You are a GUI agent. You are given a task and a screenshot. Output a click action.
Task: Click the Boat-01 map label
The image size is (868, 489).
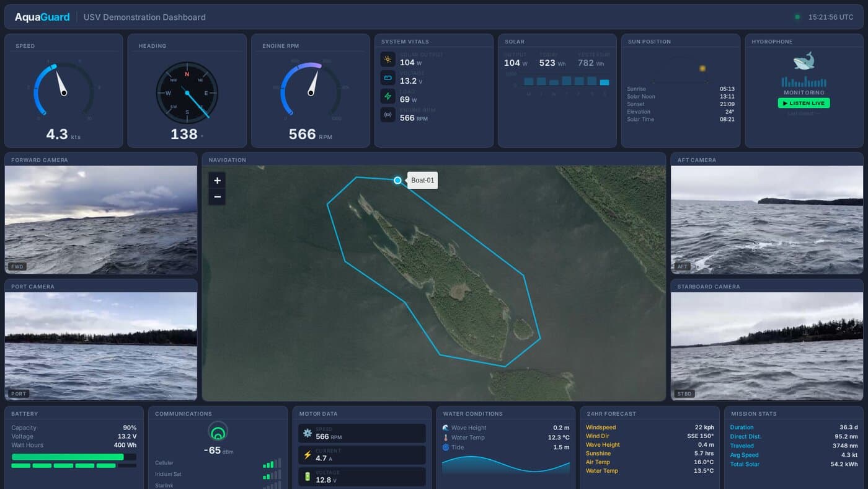point(423,181)
